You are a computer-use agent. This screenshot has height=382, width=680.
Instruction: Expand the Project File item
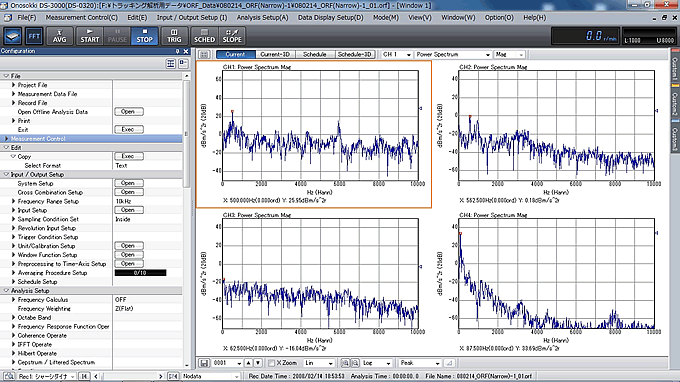click(x=13, y=85)
